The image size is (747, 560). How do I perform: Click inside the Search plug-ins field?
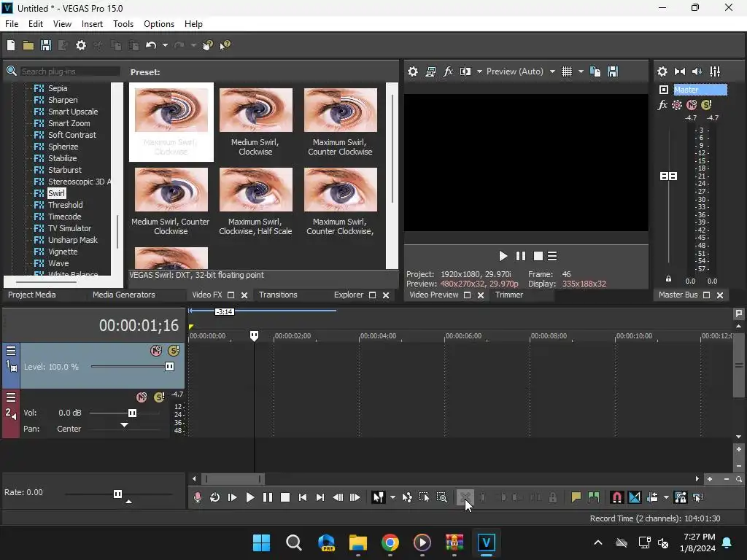pos(69,71)
